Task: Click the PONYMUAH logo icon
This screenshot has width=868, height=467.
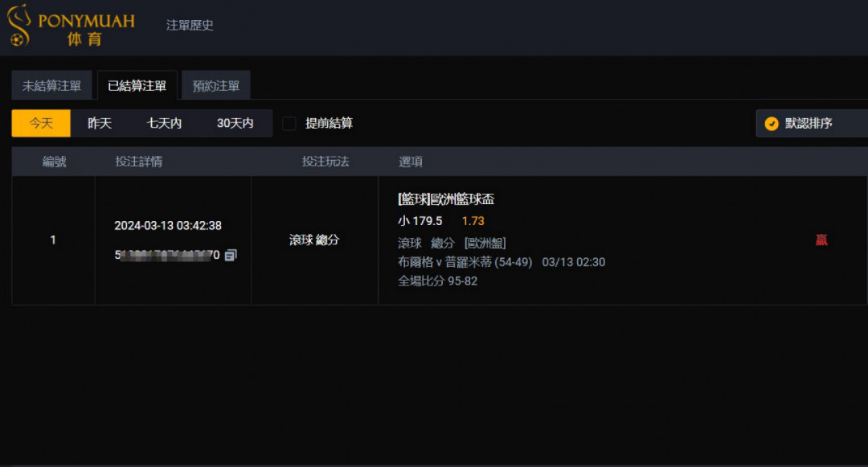Action: (18, 25)
